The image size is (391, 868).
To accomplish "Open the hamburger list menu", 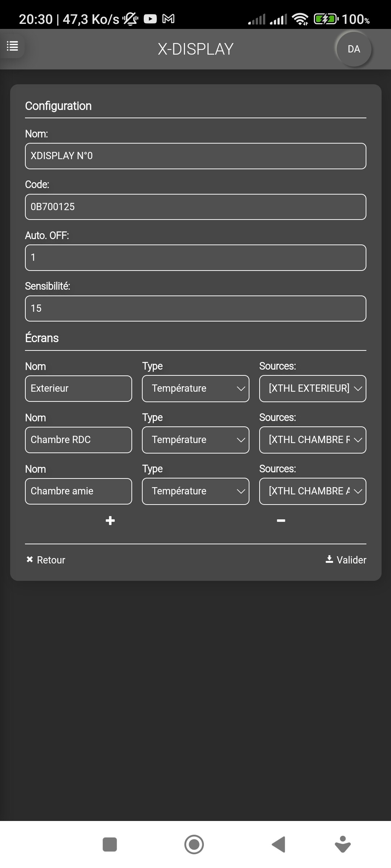I will (12, 46).
